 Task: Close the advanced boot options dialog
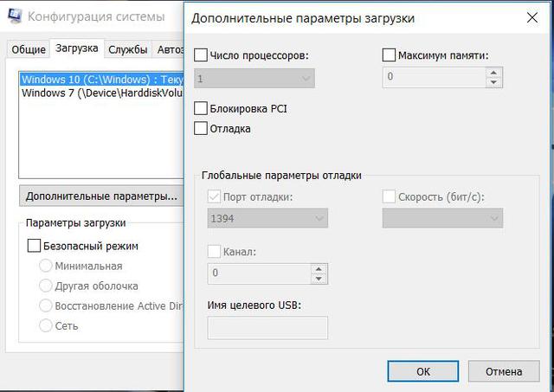pyautogui.click(x=530, y=17)
